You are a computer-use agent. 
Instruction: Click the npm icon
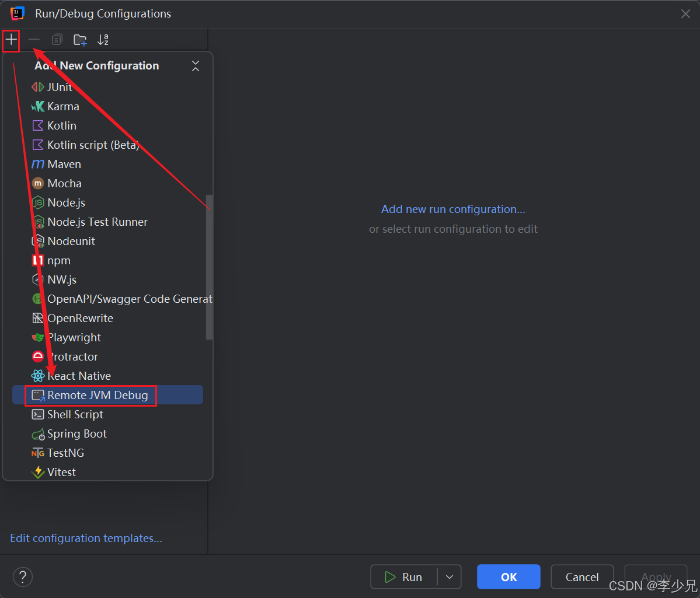coord(38,260)
